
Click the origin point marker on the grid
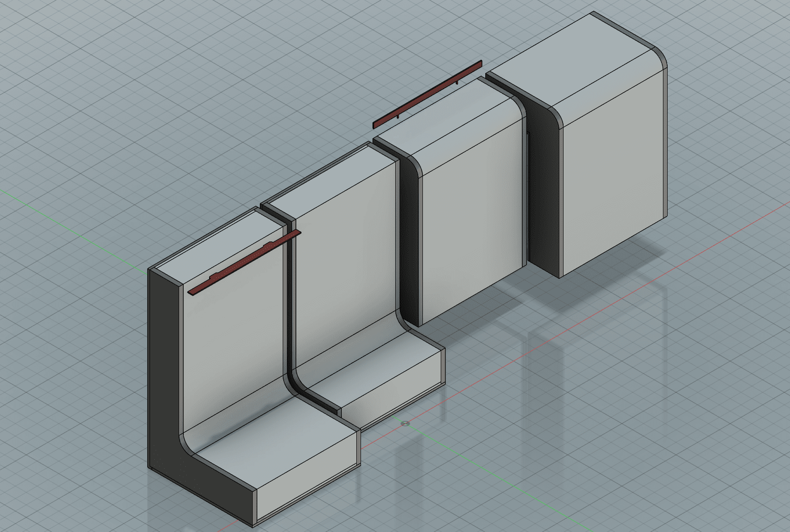click(406, 424)
